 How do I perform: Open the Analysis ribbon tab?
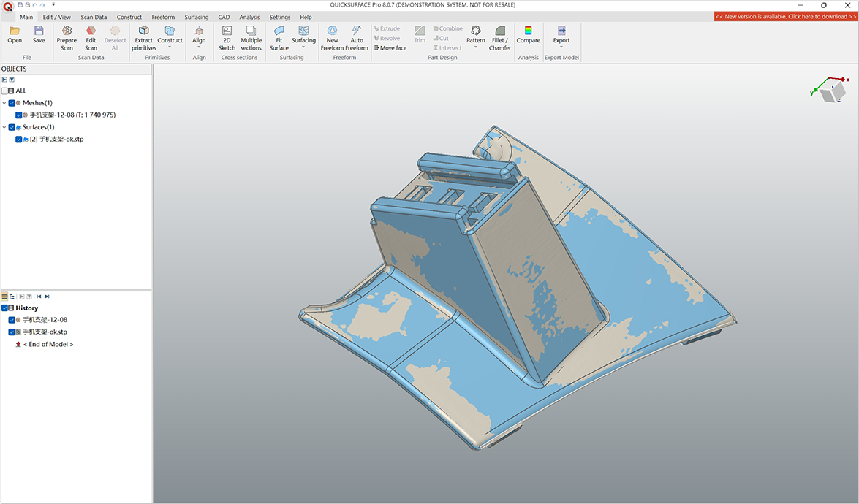pyautogui.click(x=249, y=17)
